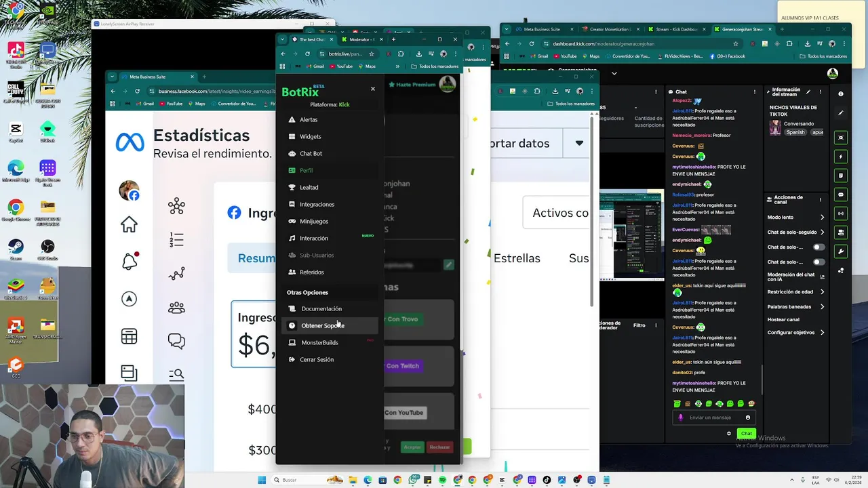
Task: Open Alertas in BotRix sidebar
Action: point(330,119)
